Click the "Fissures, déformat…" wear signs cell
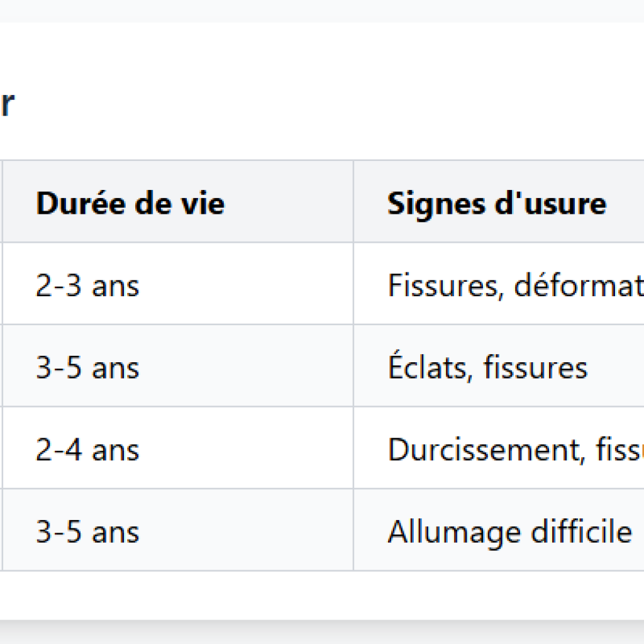The width and height of the screenshot is (644, 644). click(x=514, y=286)
